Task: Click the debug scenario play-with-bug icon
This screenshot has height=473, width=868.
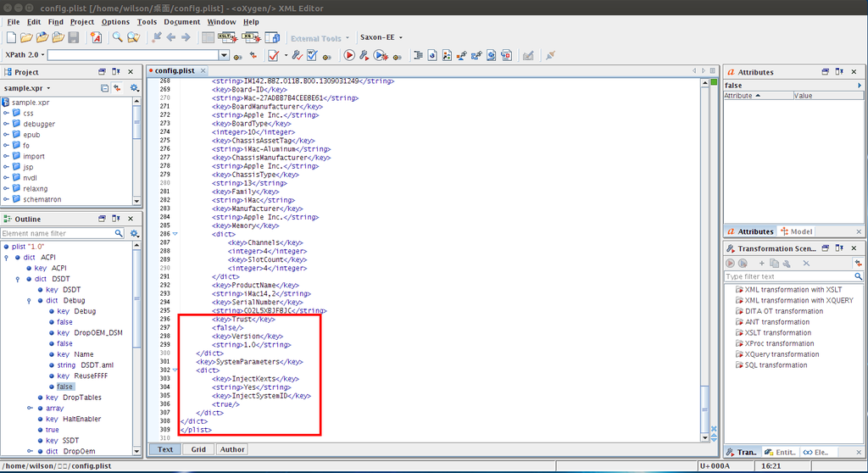Action: pyautogui.click(x=381, y=55)
